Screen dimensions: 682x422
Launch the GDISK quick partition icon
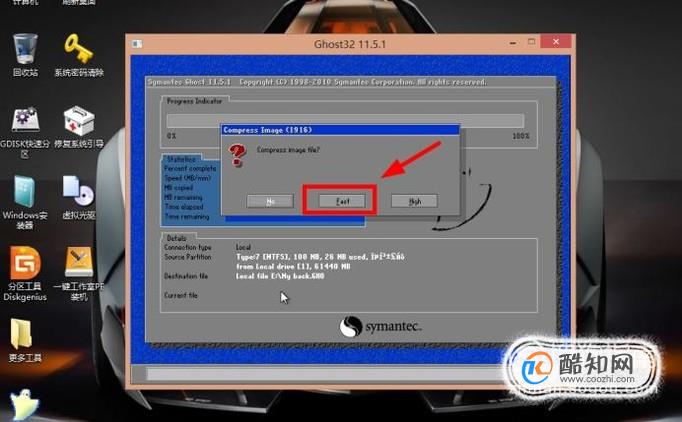click(x=25, y=131)
